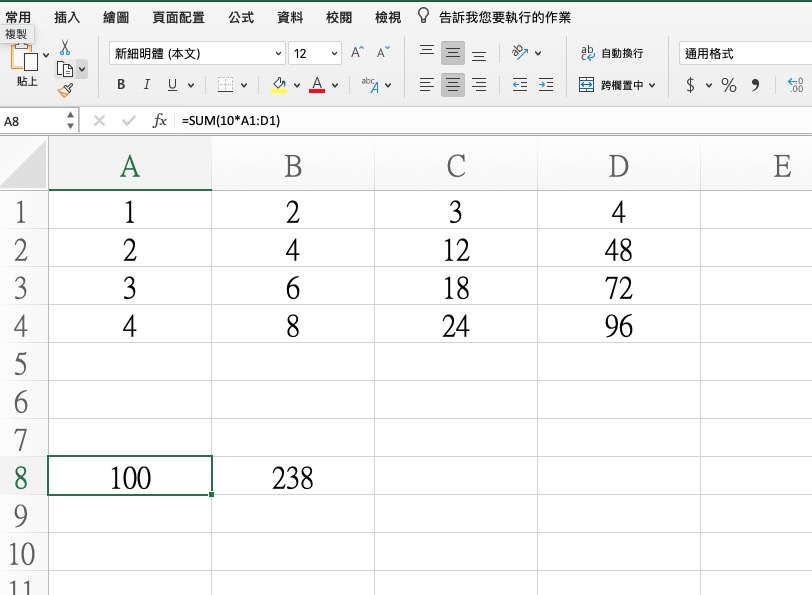Expand the paste options arrow
Screen dimensions: 812x595
[x=46, y=55]
